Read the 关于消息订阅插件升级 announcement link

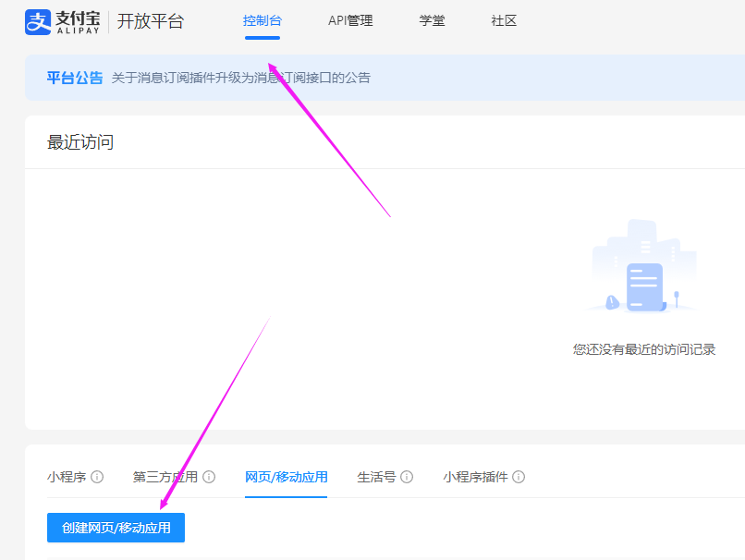click(x=241, y=78)
